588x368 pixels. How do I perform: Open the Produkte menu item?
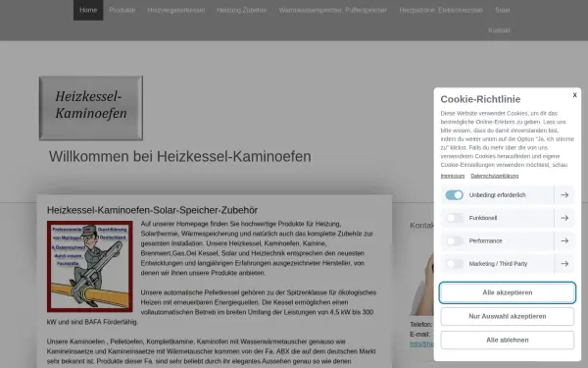coord(122,10)
